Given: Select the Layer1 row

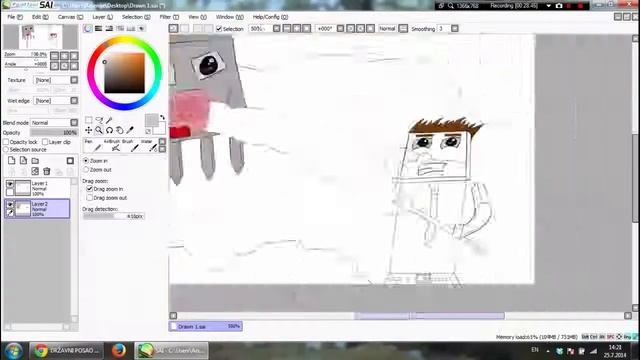Looking at the screenshot, I should click(x=37, y=188).
